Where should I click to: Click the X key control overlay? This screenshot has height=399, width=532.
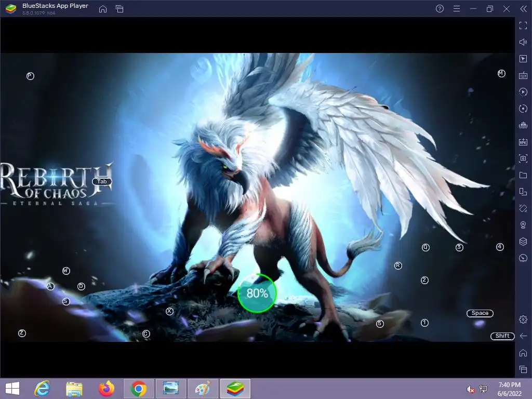click(170, 311)
